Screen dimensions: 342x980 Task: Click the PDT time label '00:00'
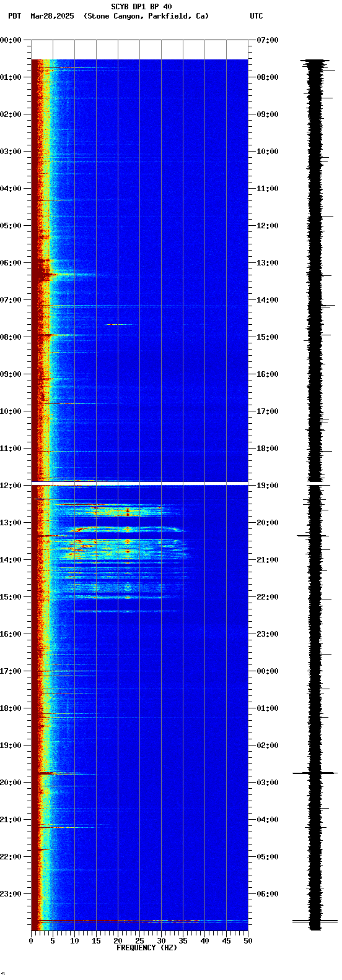point(11,40)
